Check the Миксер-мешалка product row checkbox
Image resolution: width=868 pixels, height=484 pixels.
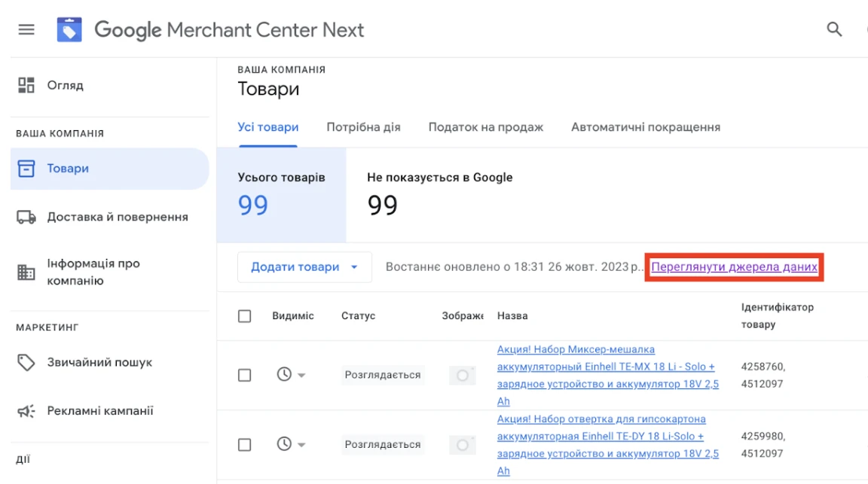coord(244,374)
